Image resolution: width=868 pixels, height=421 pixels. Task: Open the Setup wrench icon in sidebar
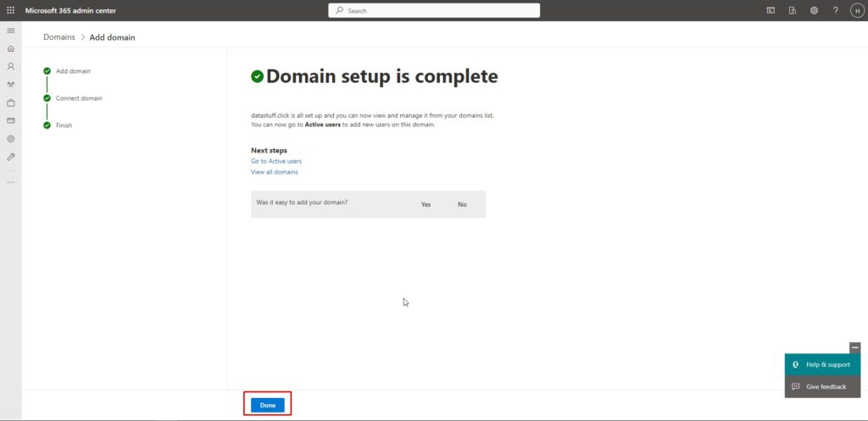(10, 157)
